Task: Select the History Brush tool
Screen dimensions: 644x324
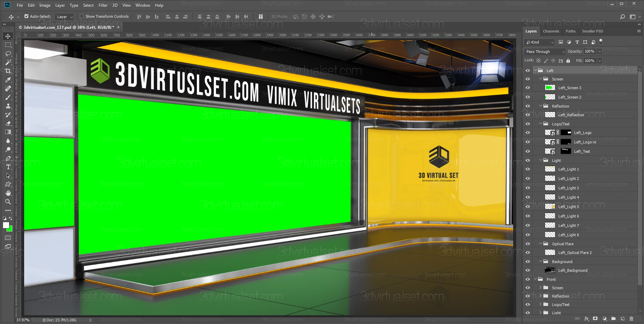Action: pos(8,115)
